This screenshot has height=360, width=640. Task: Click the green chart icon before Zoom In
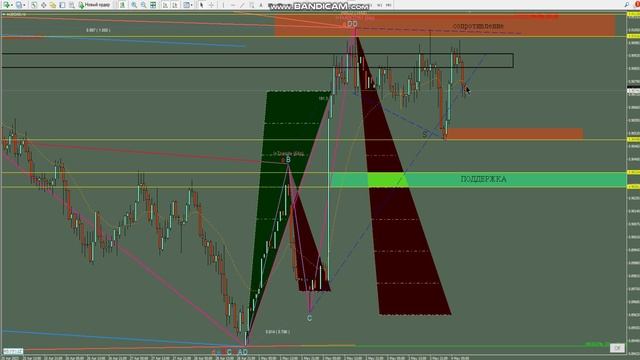[122, 5]
